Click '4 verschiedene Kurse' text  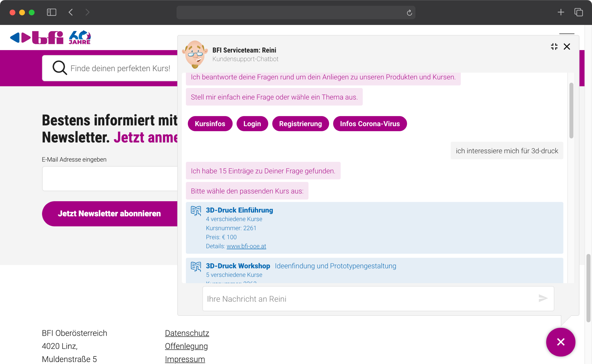(234, 219)
